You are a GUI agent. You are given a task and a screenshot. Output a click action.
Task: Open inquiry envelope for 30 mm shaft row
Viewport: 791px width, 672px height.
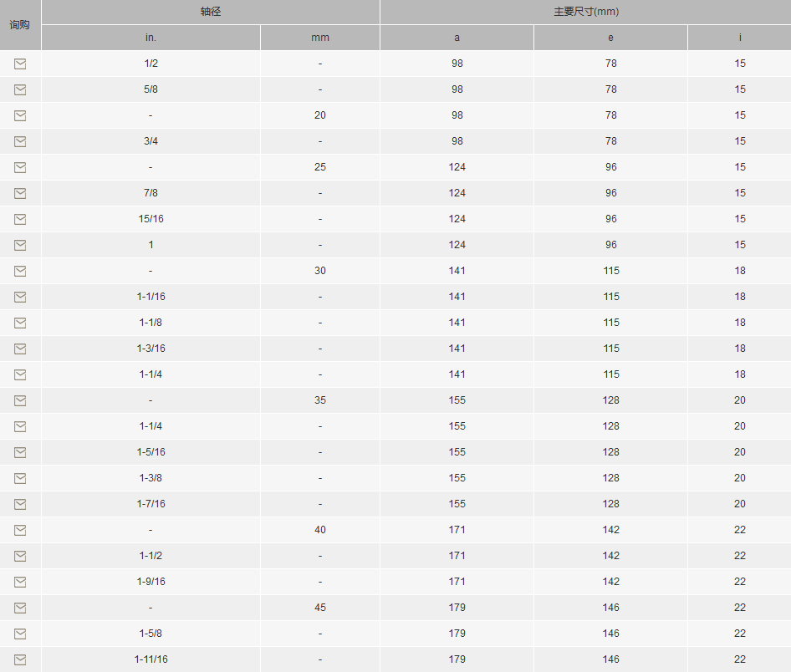20,271
